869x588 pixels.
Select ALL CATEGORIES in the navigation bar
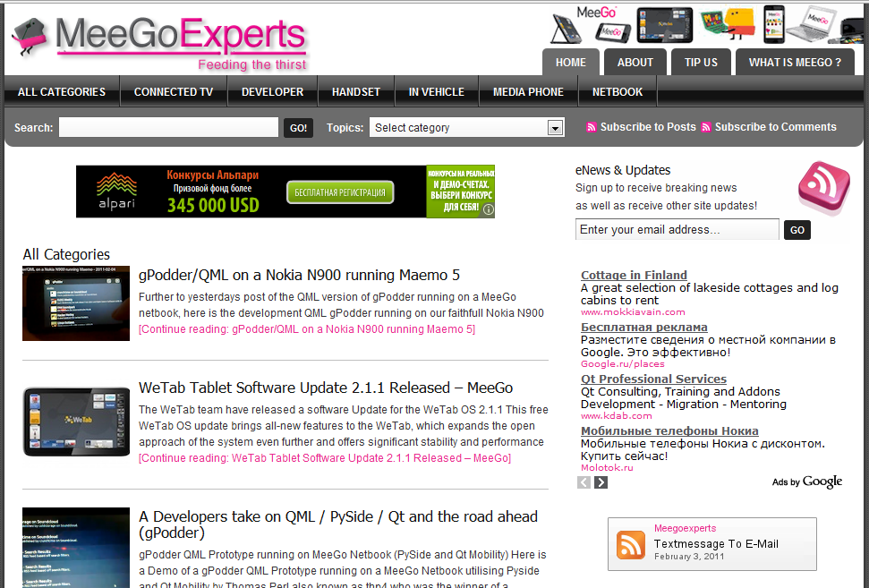tap(62, 92)
